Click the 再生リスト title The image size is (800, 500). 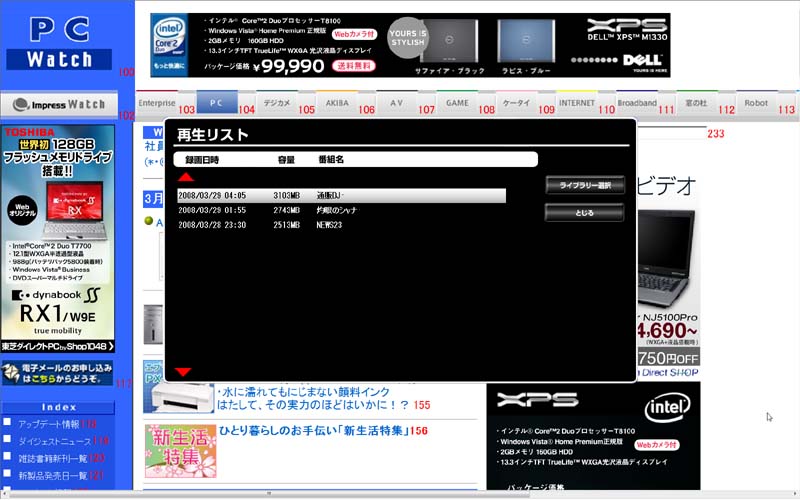213,135
